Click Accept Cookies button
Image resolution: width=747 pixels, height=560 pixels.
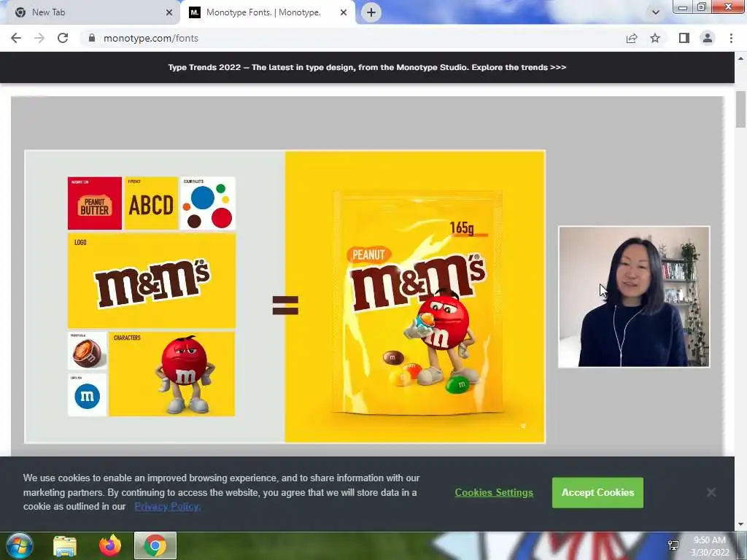[597, 492]
